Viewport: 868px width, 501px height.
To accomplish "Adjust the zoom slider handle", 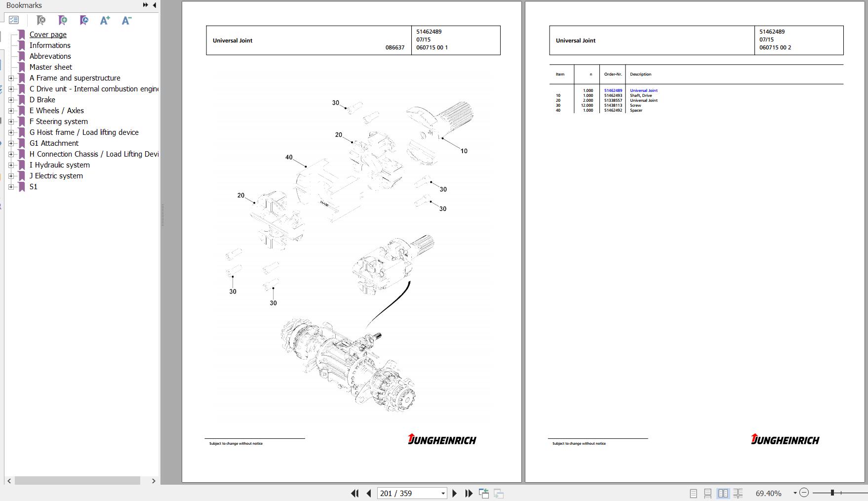I will [832, 493].
